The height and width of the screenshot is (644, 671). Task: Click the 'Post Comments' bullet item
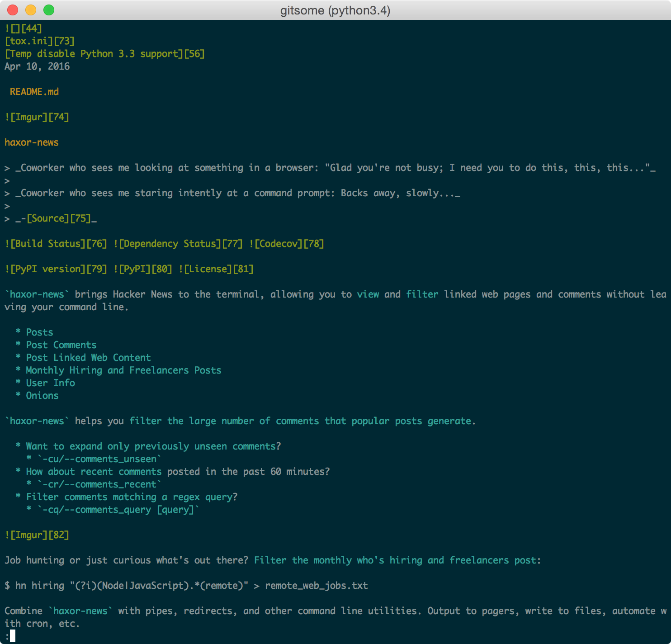(x=61, y=345)
